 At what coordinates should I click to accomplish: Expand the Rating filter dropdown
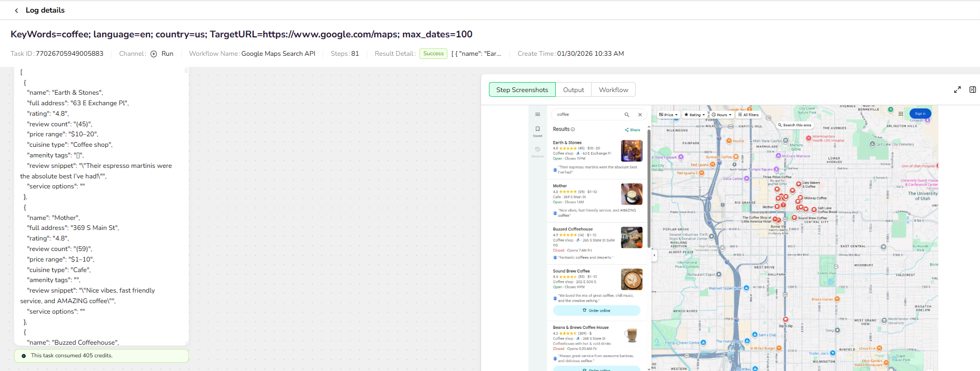tap(695, 115)
